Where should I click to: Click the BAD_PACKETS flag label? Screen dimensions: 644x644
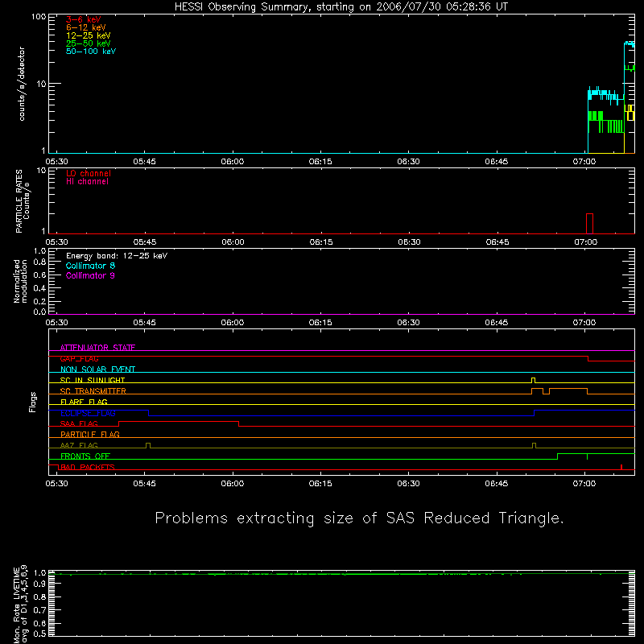tap(88, 467)
